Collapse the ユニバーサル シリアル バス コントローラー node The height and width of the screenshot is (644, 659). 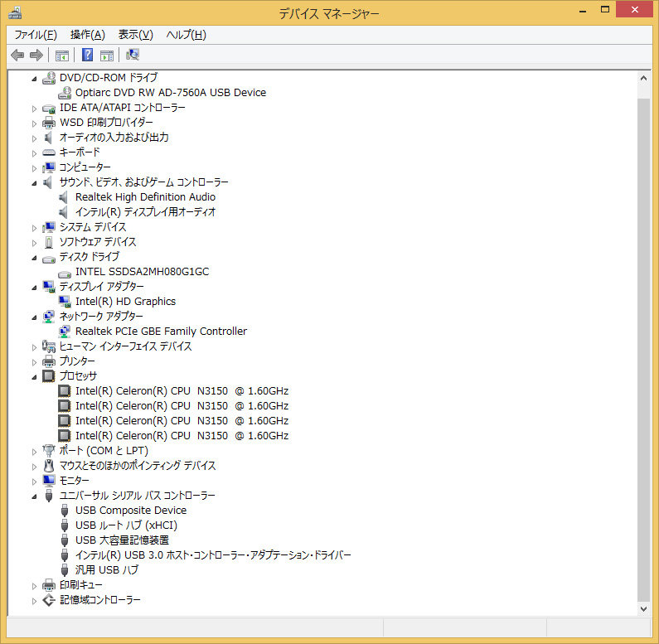coord(34,496)
